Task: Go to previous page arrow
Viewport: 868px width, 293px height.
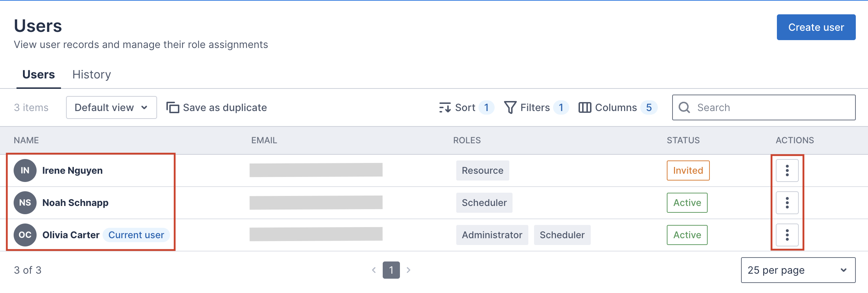Action: (374, 270)
